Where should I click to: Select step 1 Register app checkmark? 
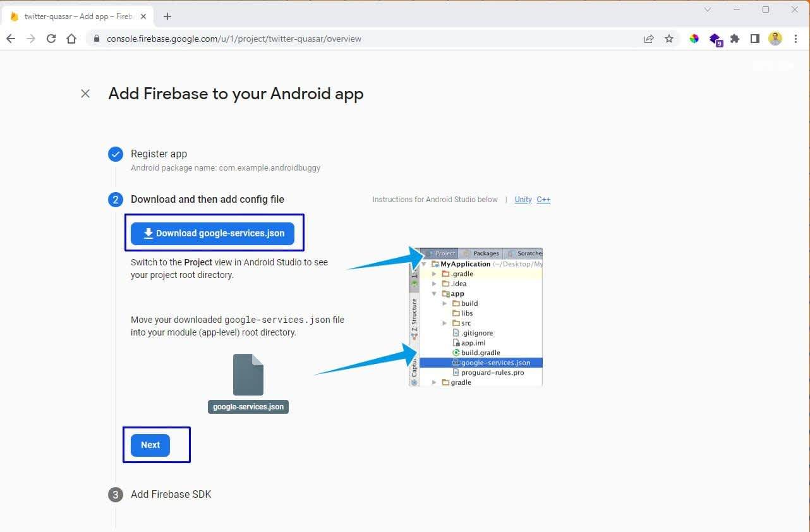coord(116,154)
